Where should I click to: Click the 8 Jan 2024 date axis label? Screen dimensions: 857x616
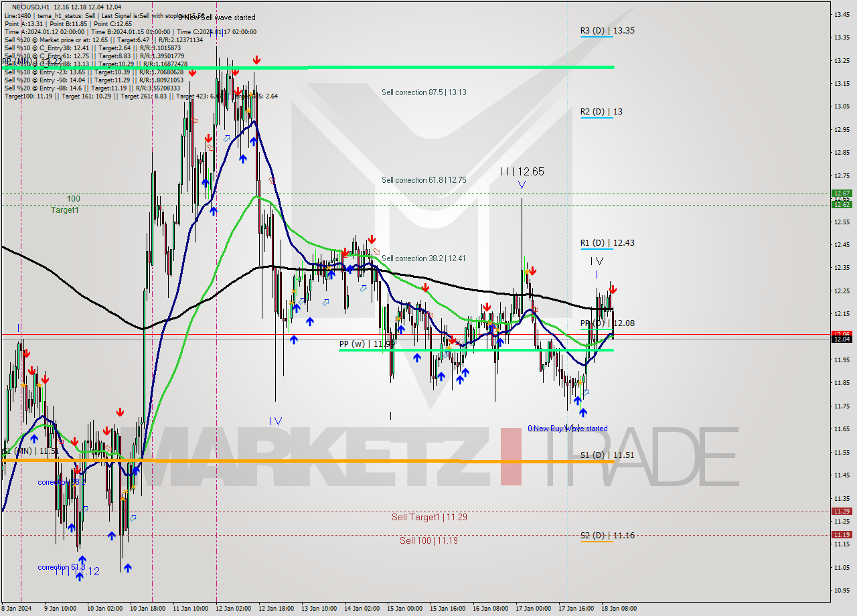(x=17, y=609)
